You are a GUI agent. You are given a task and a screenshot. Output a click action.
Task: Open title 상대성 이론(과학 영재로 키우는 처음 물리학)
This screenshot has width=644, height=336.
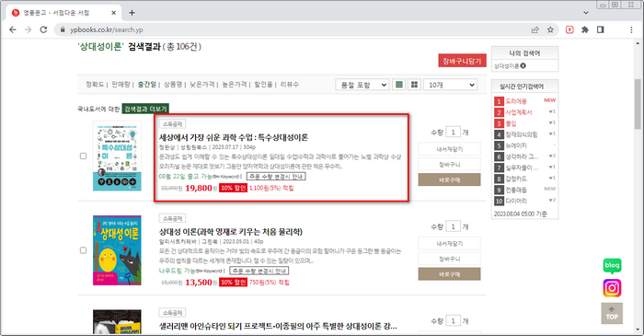(x=230, y=232)
